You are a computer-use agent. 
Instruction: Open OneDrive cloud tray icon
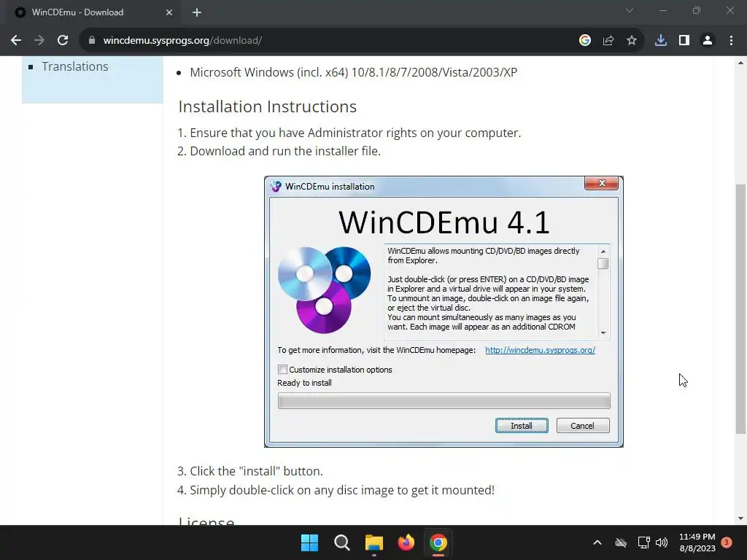tap(621, 542)
